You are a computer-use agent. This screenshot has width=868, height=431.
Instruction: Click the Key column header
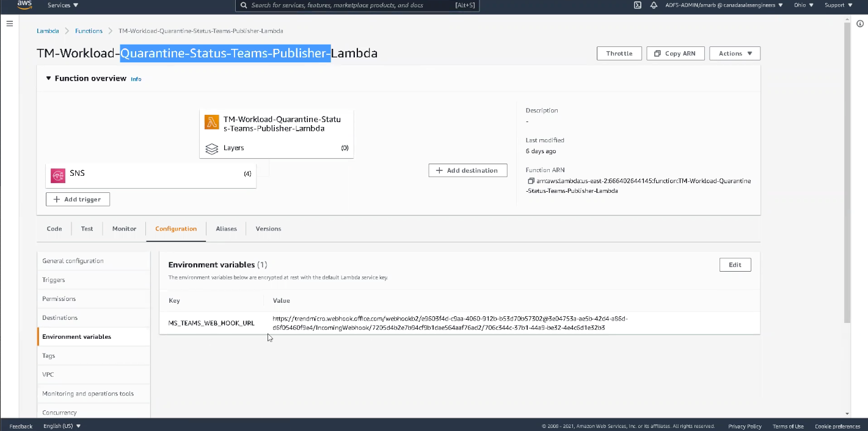pyautogui.click(x=174, y=300)
